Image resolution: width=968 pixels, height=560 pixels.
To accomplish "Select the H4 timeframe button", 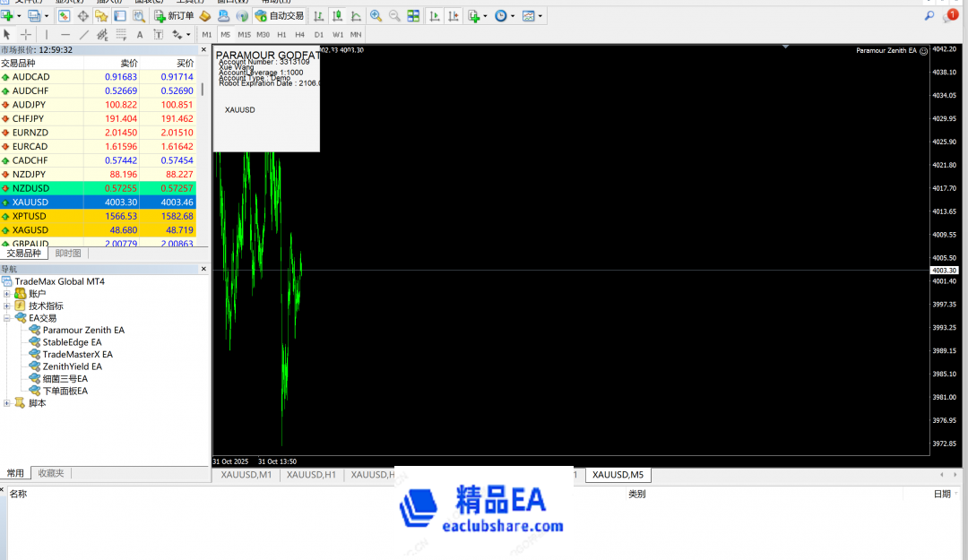I will tap(299, 34).
